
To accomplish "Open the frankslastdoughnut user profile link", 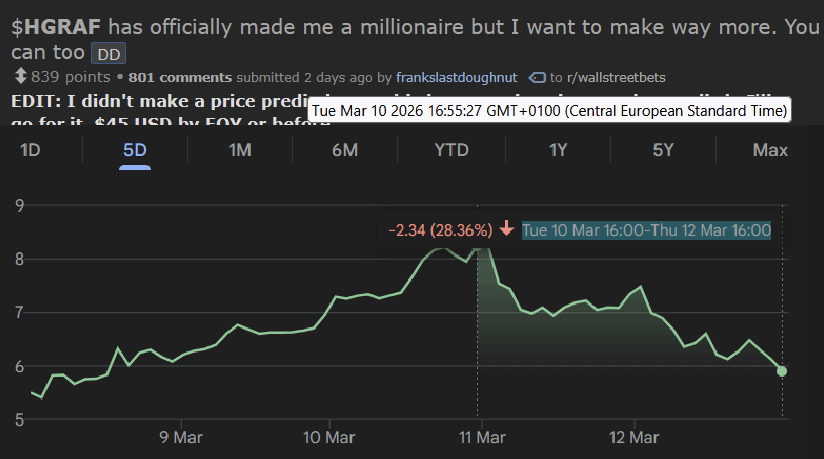I will pos(457,77).
